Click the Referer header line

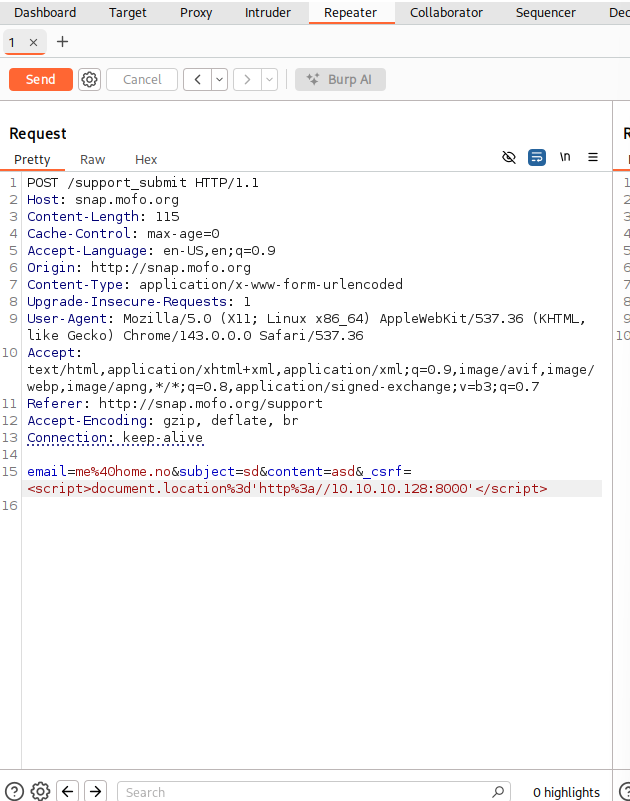pyautogui.click(x=175, y=404)
